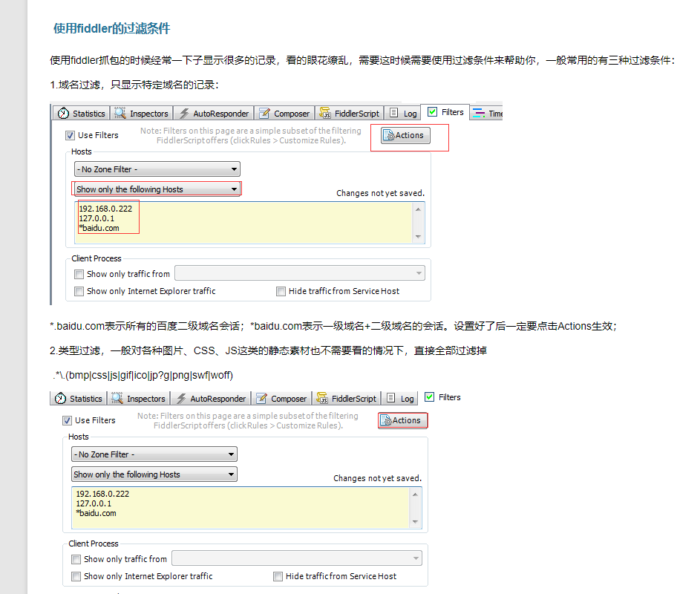Click Actions button in lower panel
This screenshot has height=594, width=700.
tap(402, 421)
